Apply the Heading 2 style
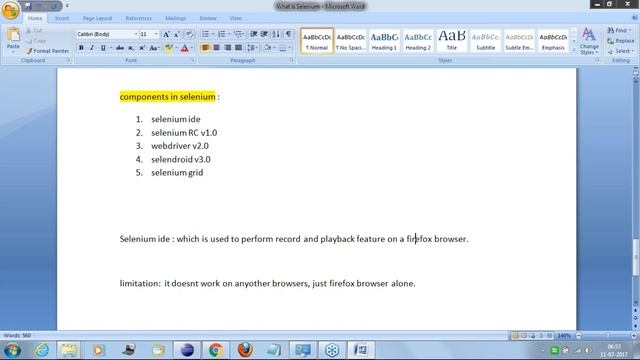 tap(418, 40)
